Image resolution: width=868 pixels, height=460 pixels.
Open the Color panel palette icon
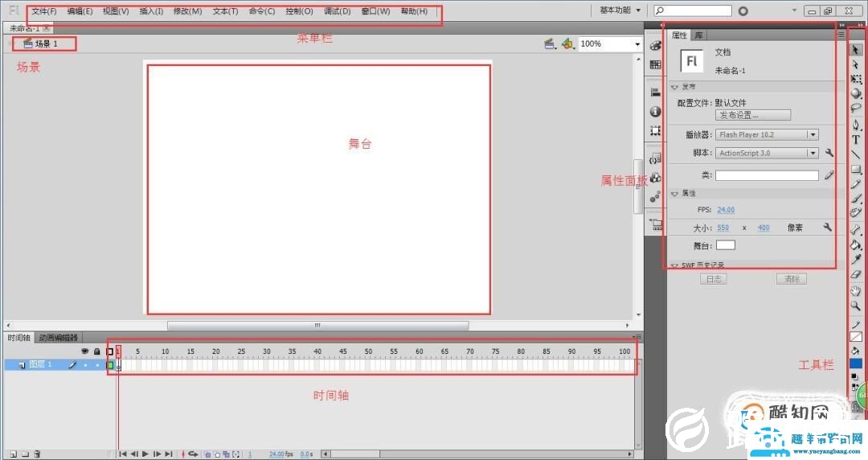pyautogui.click(x=656, y=46)
